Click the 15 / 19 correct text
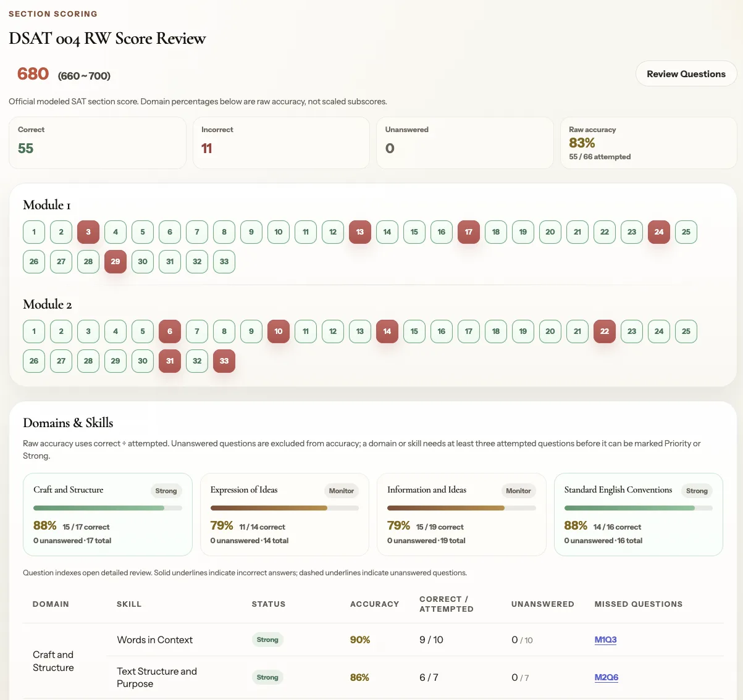Viewport: 743px width, 700px height. click(440, 527)
